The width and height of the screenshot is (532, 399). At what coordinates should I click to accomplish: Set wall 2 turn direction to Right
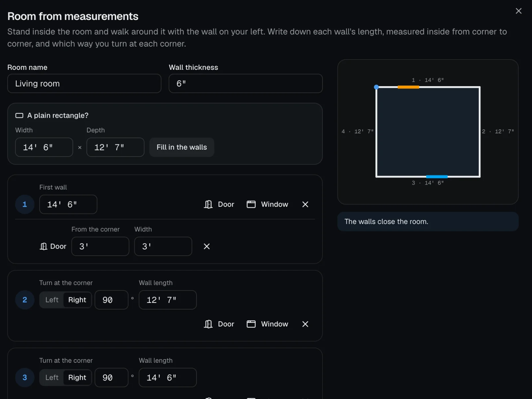(77, 300)
